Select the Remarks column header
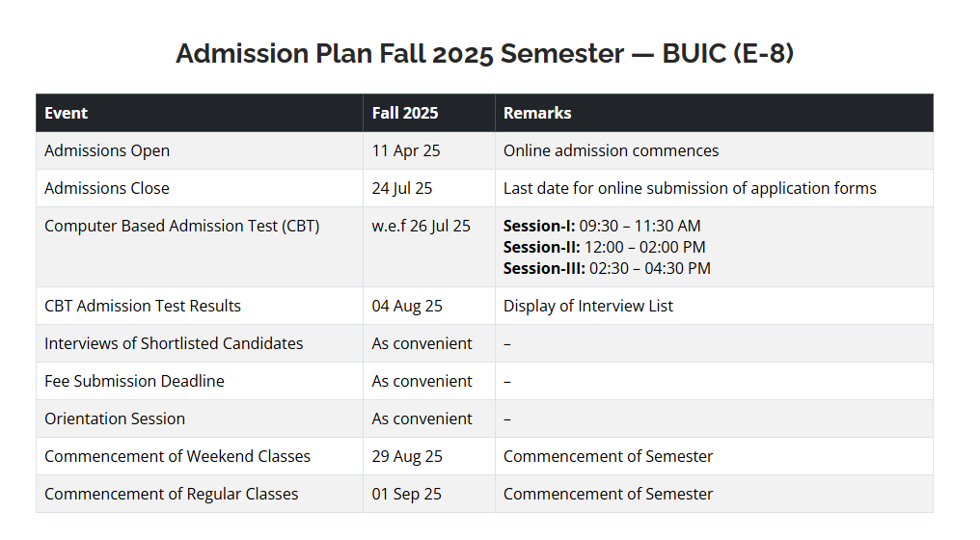The height and width of the screenshot is (540, 980). click(714, 113)
